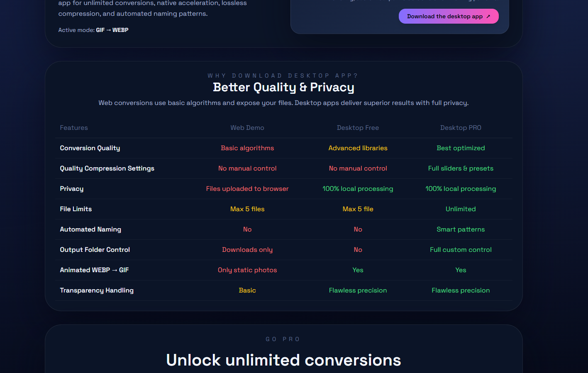This screenshot has height=373, width=588.
Task: Click the Flawless precision value under Desktop Free
Action: 358,290
